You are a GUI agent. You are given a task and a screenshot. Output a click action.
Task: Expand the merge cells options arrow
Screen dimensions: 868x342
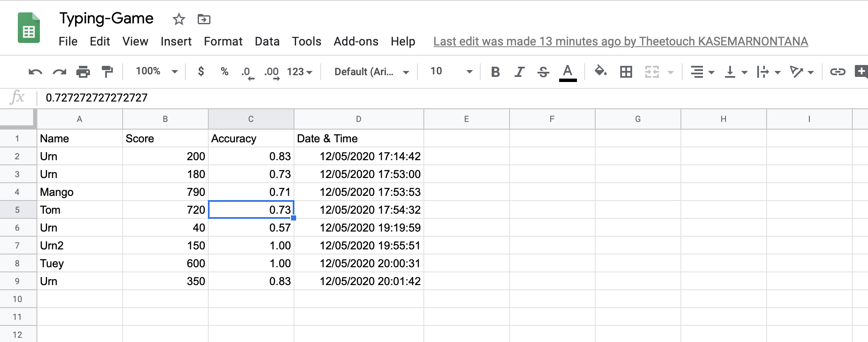click(x=671, y=72)
